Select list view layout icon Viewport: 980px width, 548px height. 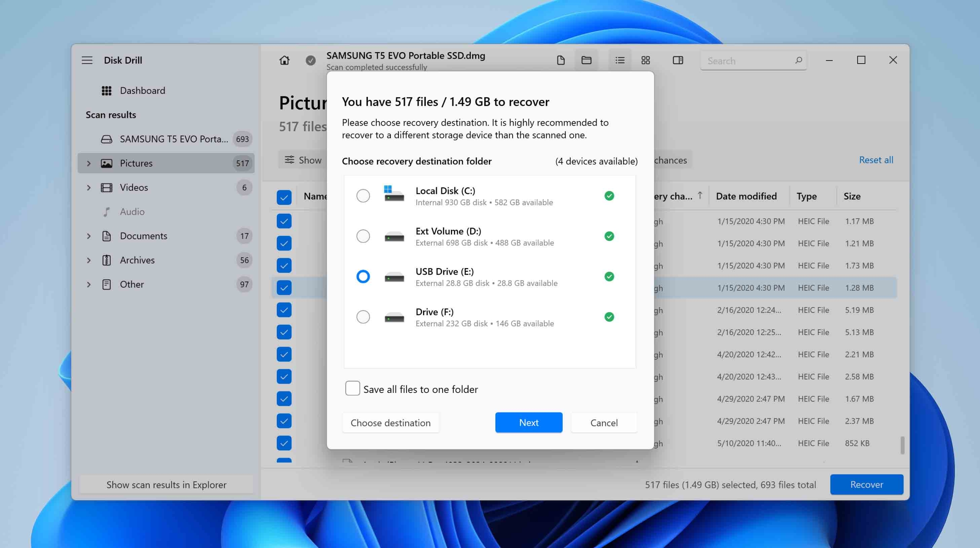tap(620, 60)
